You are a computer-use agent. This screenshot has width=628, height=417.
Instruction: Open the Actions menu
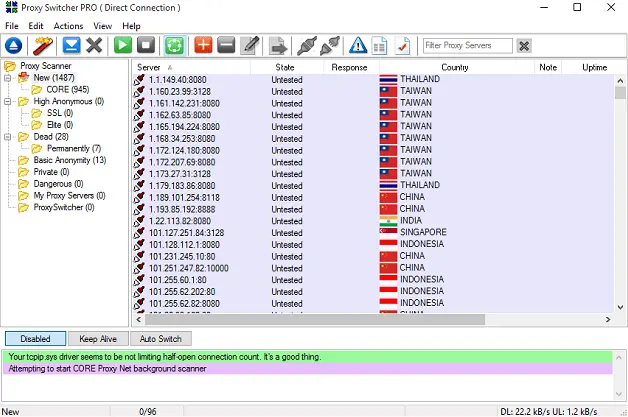tap(68, 25)
